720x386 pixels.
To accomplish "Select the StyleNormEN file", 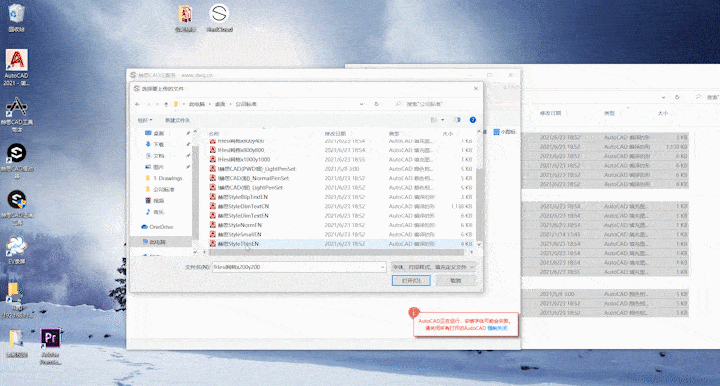I will tap(341, 225).
